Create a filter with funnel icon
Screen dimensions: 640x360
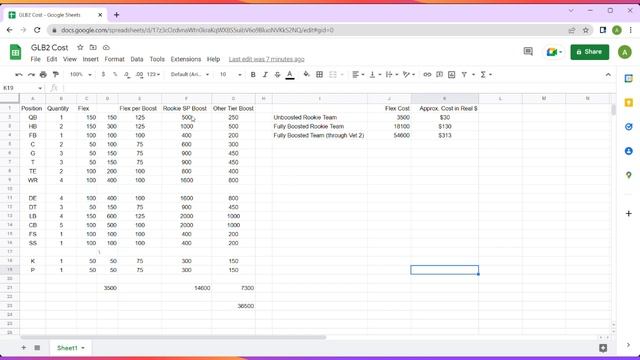click(x=464, y=75)
